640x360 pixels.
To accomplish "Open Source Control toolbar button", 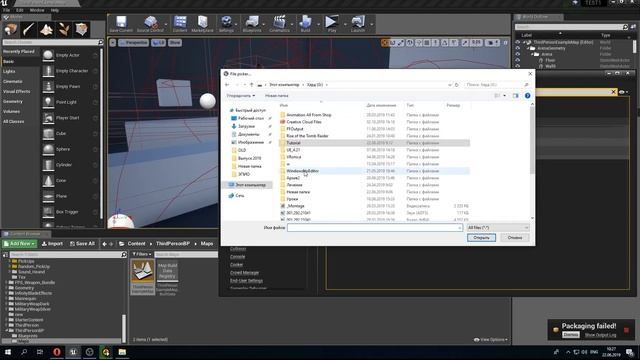I will pos(150,24).
